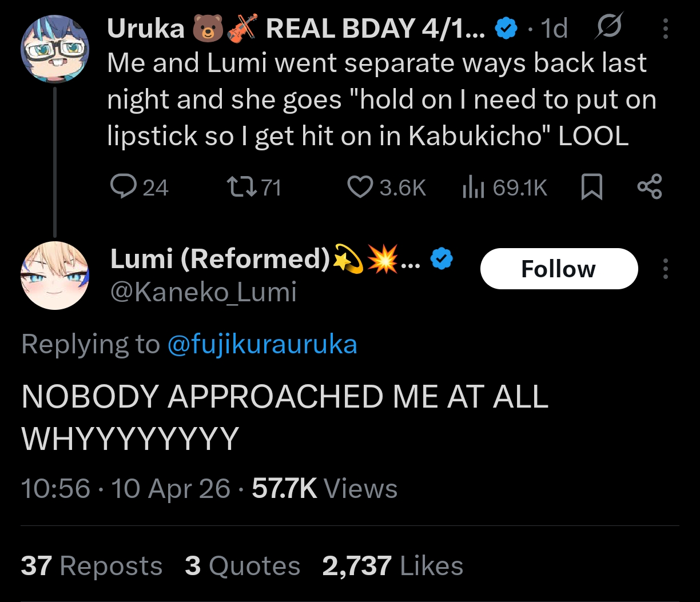Follow Lumi (Reformed)
Viewport: 700px width, 602px height.
click(558, 269)
